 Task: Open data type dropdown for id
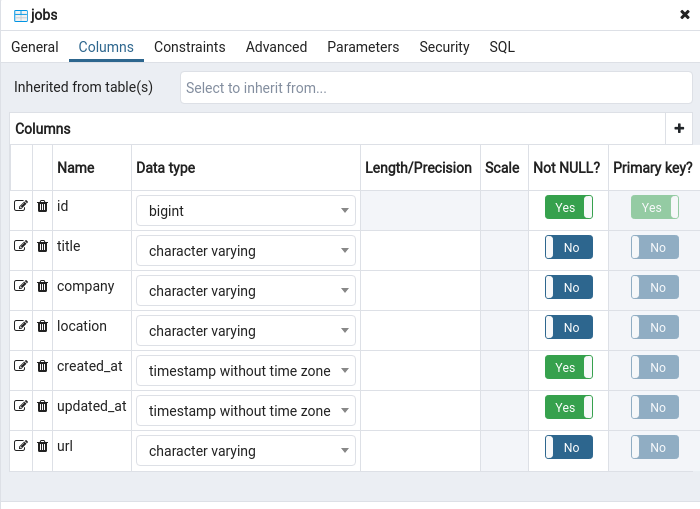[246, 211]
